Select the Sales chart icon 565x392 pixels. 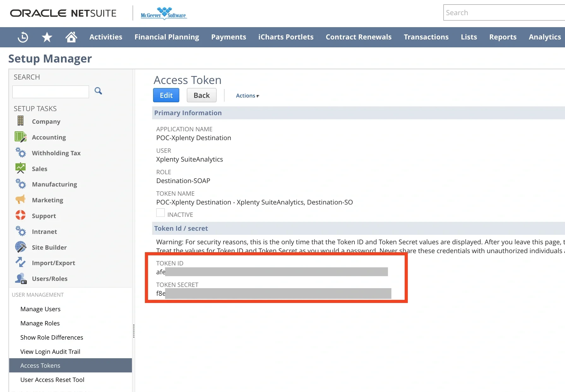click(x=20, y=168)
